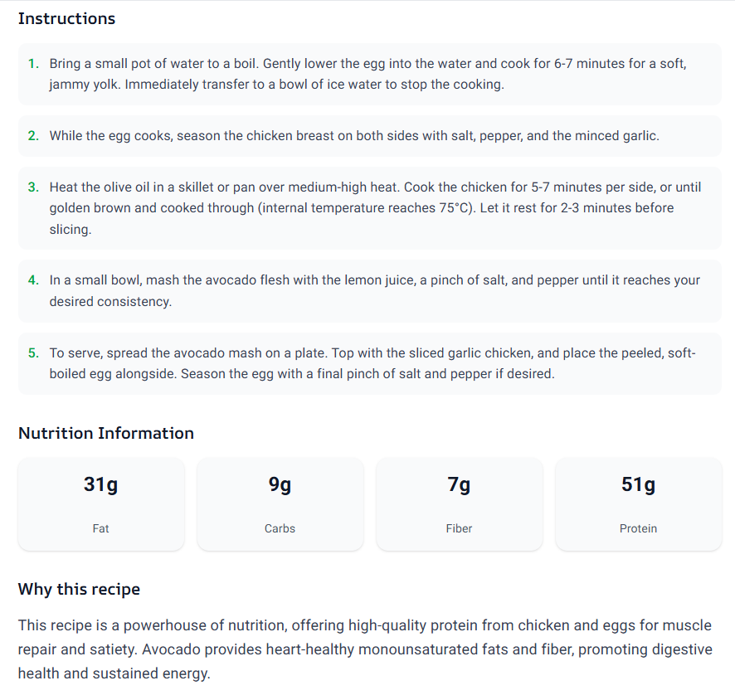Screen dimensions: 735x700
Task: Select the 31g Fat nutrition card
Action: (x=100, y=504)
